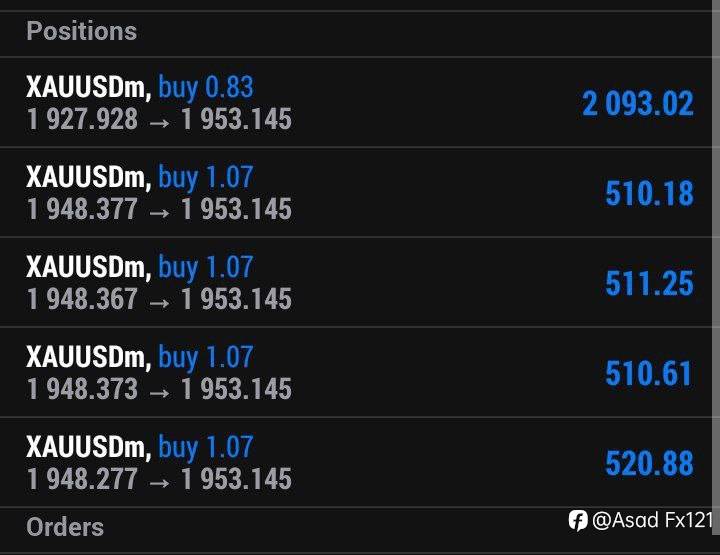Screen dimensions: 720x555
Task: Select the 1 948.277 → 1 953.145 price line
Action: coord(160,479)
